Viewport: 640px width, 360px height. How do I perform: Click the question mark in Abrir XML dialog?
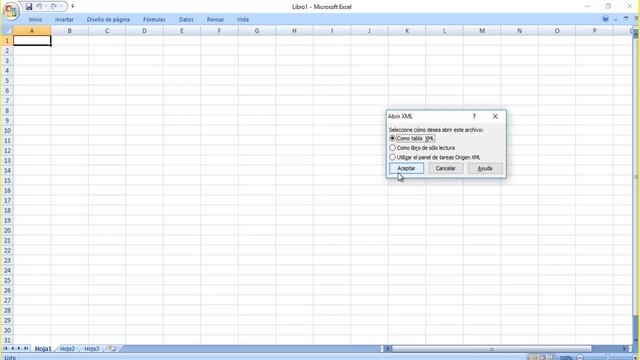pyautogui.click(x=474, y=116)
